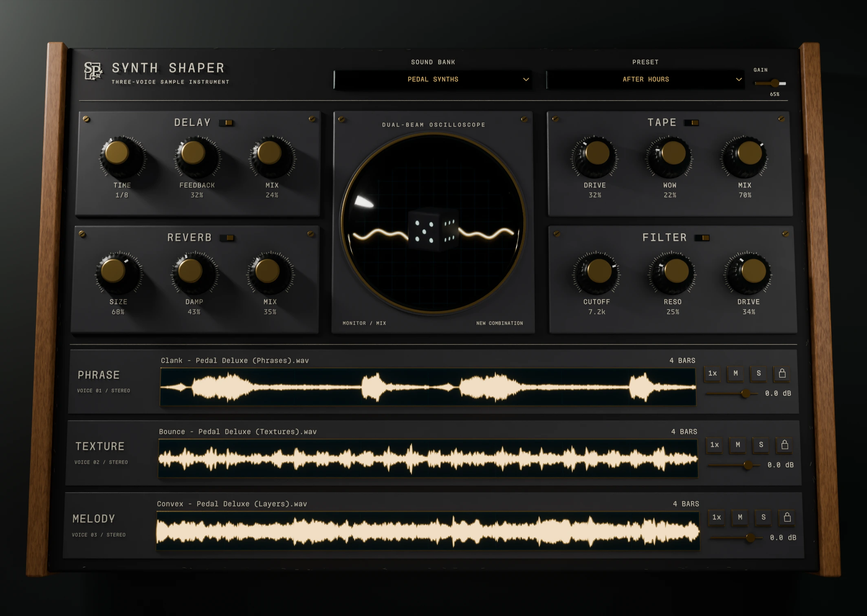Click the Phrase voice 1x speed button
Viewport: 867px width, 616px height.
[x=712, y=373]
